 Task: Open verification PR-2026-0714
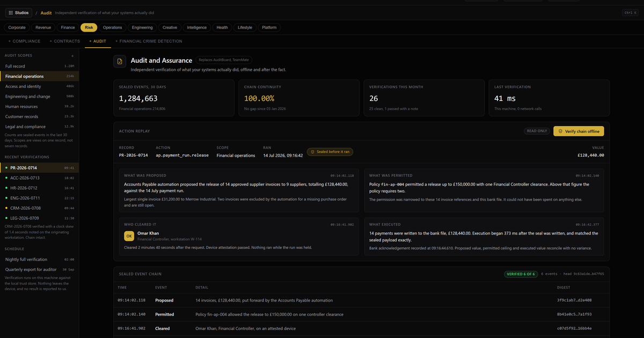(x=39, y=168)
